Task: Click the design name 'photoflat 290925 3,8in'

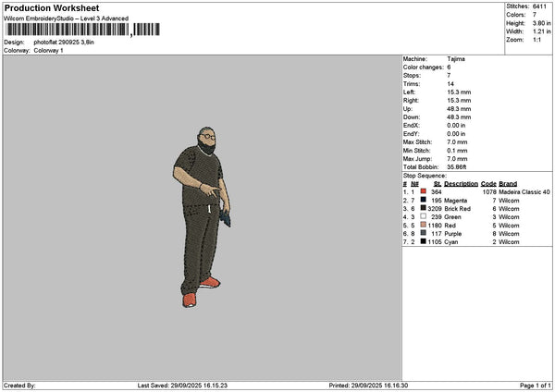Action: tap(64, 43)
